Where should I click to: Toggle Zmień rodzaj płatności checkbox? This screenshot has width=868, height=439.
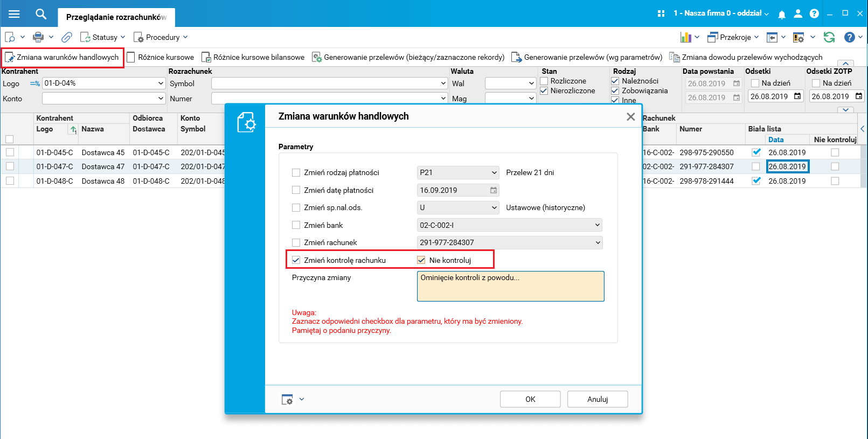[296, 172]
